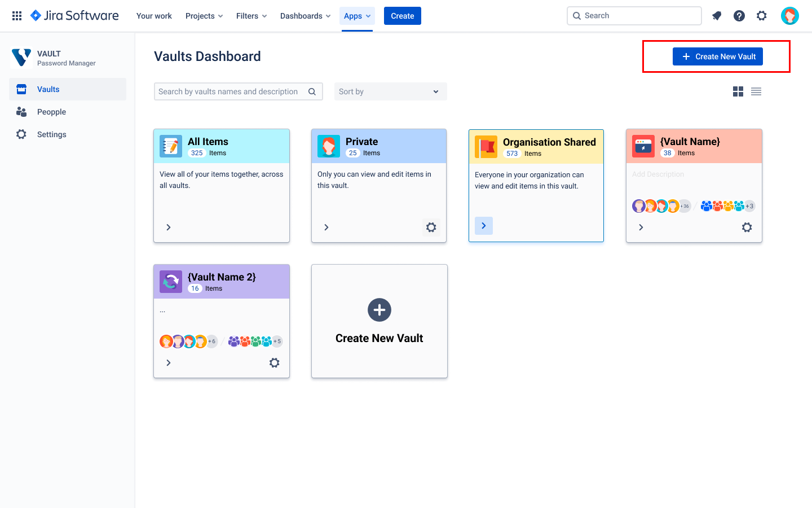Open the gear settings on the Private vault
812x508 pixels.
click(x=431, y=227)
